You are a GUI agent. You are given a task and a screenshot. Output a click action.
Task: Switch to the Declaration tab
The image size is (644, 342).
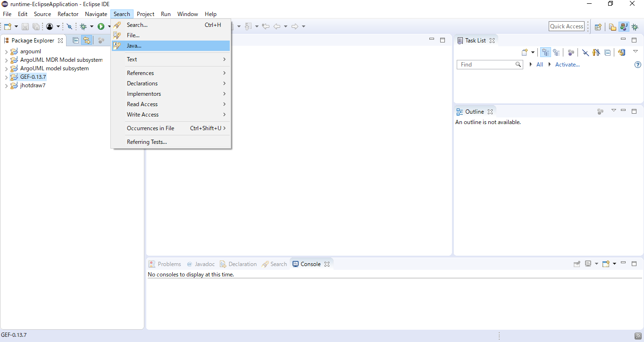pos(238,264)
